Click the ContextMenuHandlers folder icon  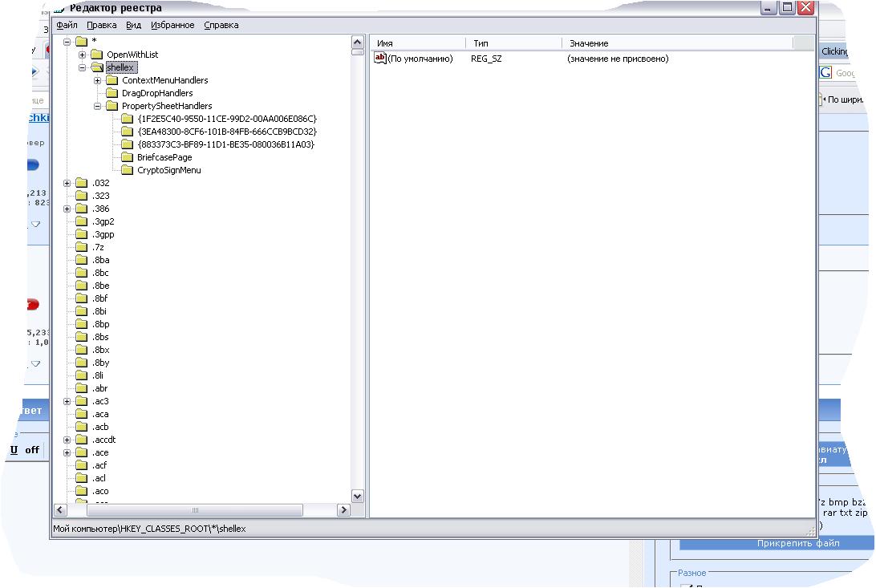(112, 80)
